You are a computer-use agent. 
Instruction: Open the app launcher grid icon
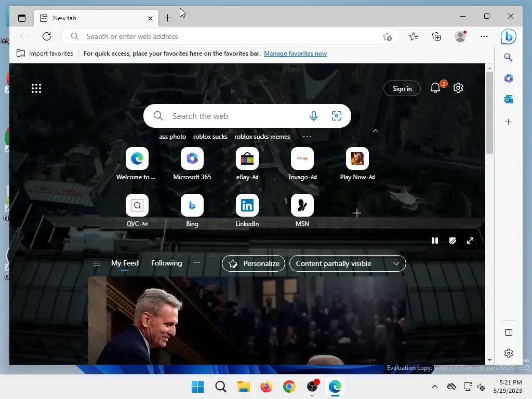(36, 88)
